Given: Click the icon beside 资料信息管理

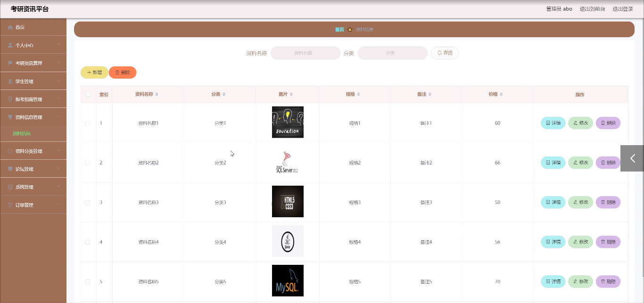Looking at the screenshot, I should (x=10, y=117).
